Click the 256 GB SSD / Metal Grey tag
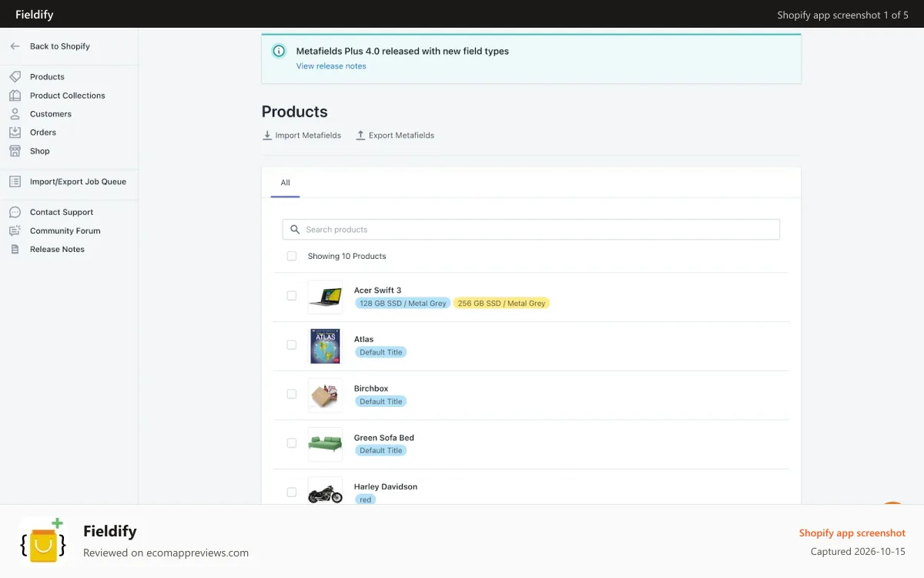This screenshot has width=924, height=578. coord(501,304)
